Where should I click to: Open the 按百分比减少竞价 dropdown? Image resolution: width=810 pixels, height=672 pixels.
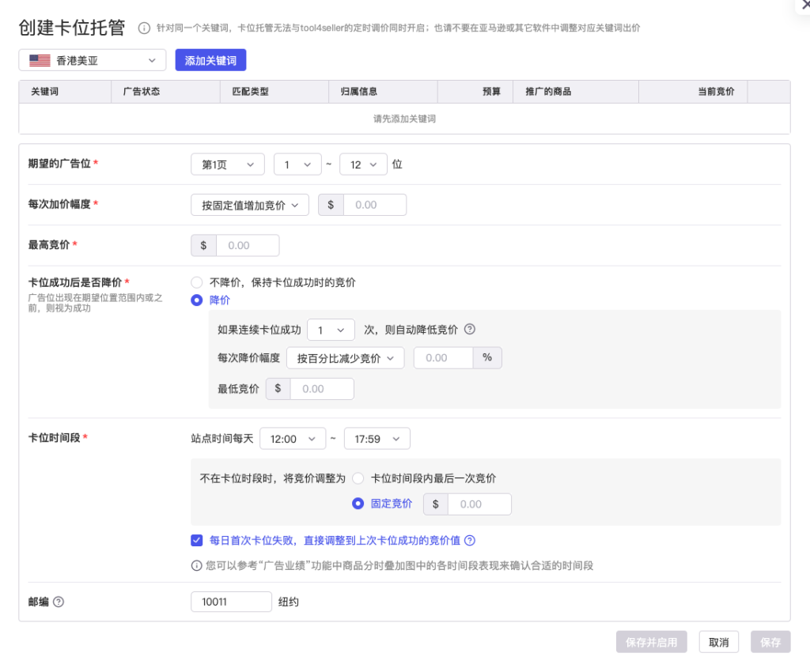click(x=346, y=357)
